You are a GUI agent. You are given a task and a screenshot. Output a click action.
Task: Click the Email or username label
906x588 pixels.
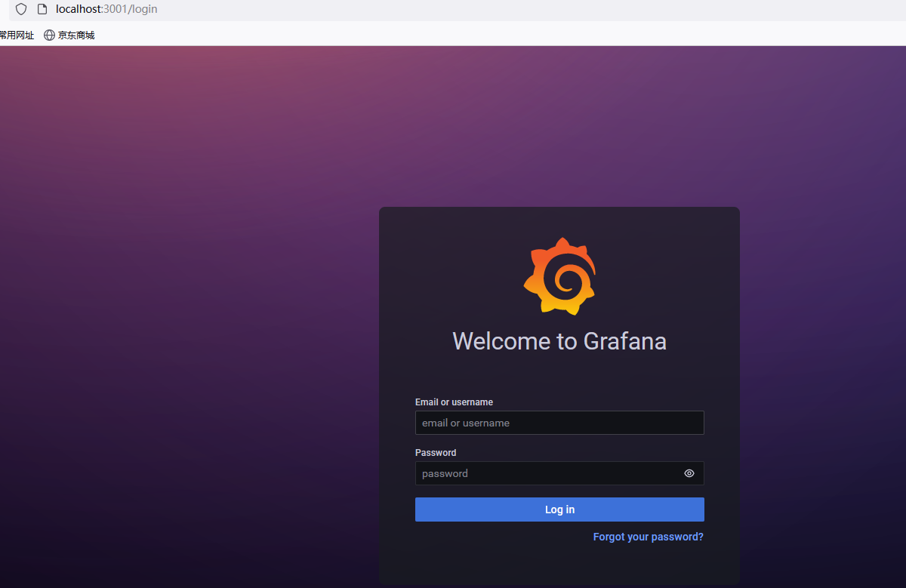click(454, 402)
